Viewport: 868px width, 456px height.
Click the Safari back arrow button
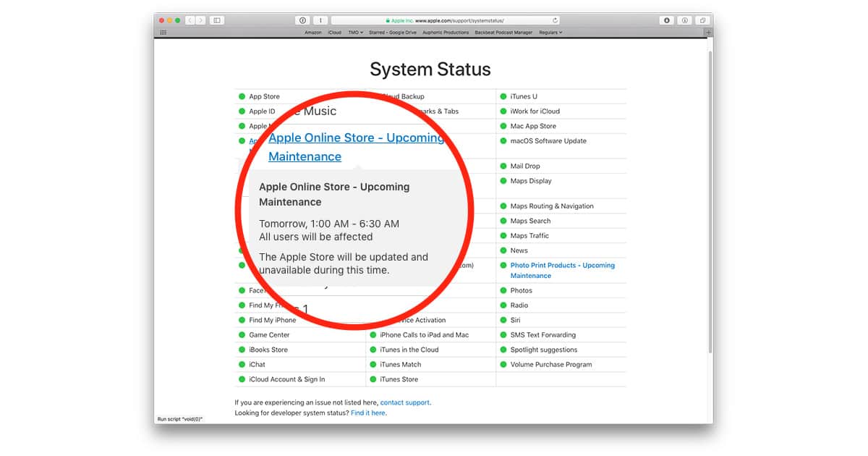pos(190,20)
